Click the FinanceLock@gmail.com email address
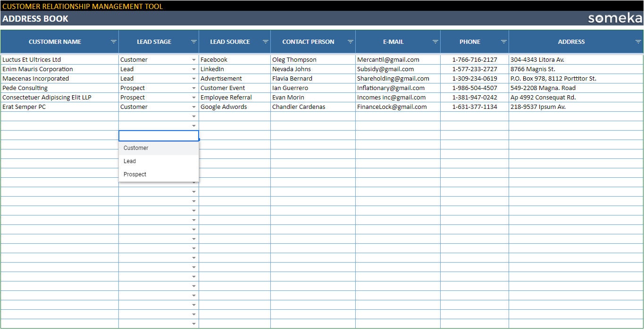 391,107
